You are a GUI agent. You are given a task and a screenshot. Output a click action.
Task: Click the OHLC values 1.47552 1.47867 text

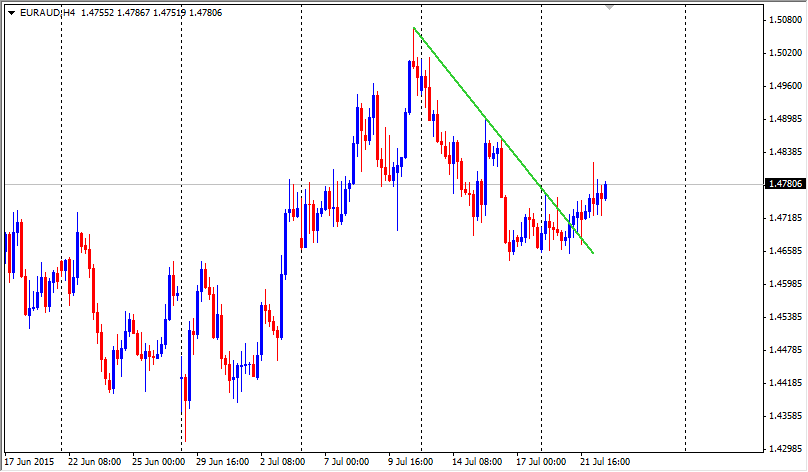pos(115,13)
